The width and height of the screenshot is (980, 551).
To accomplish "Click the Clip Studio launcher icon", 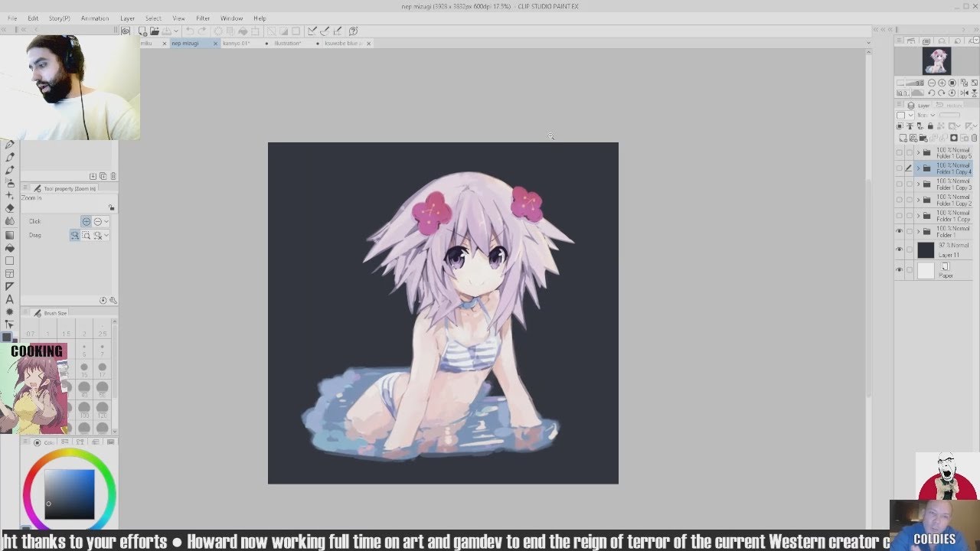I will tap(126, 31).
